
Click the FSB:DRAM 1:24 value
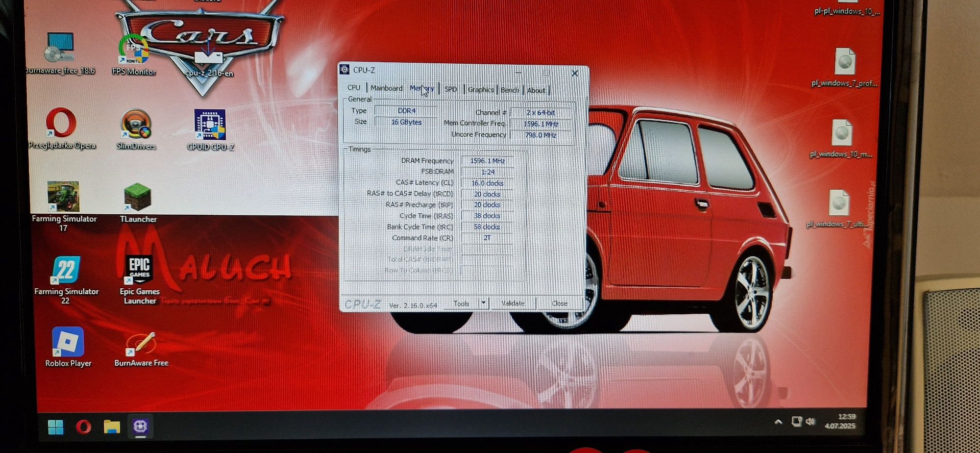pyautogui.click(x=487, y=172)
